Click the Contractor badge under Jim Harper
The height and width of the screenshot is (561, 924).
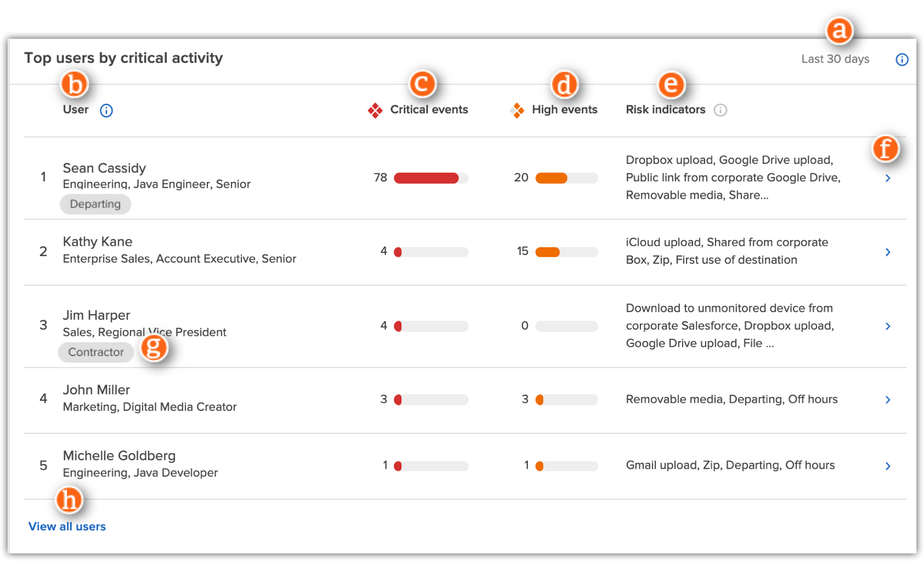tap(95, 352)
